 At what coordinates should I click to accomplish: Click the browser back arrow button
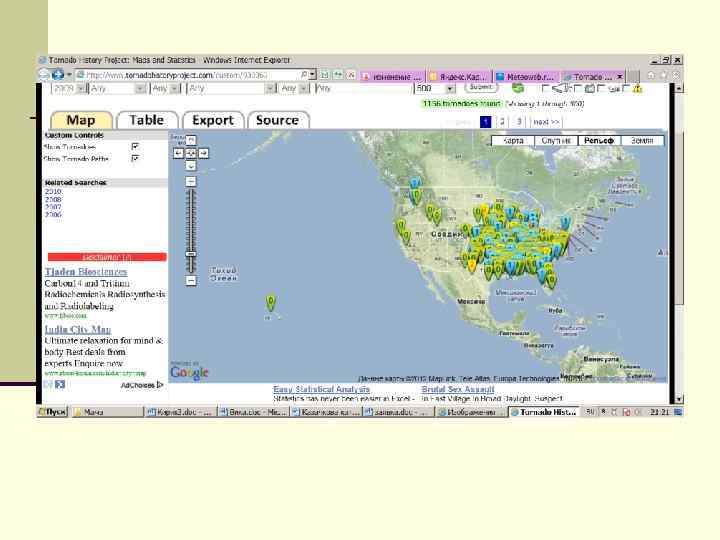(43, 74)
